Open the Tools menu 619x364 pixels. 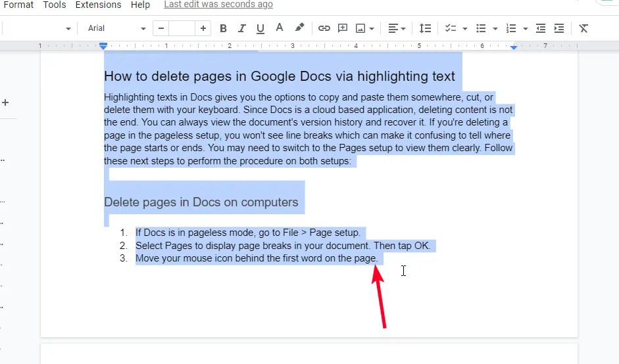point(55,5)
